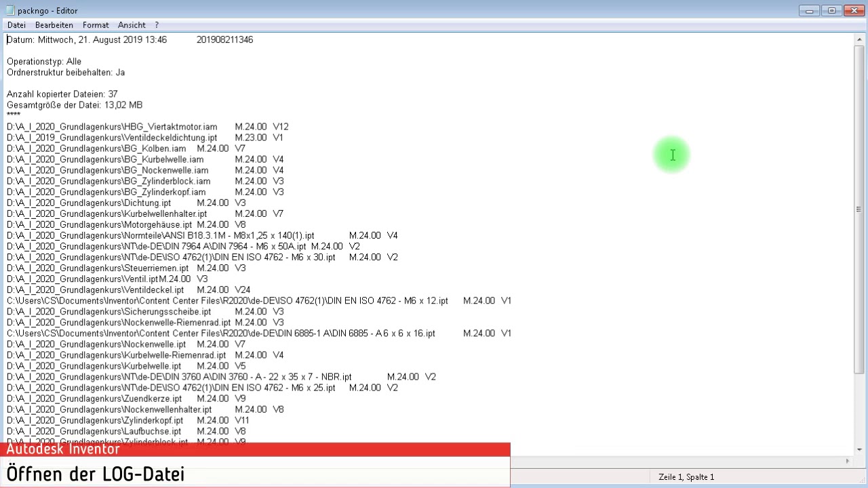Click the Ventildeckeldichtung.ipt path line
This screenshot has width=868, height=488.
(x=145, y=138)
